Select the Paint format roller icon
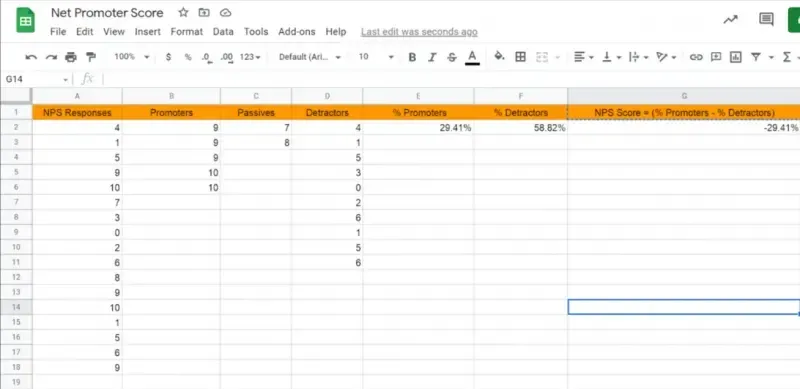 click(90, 57)
